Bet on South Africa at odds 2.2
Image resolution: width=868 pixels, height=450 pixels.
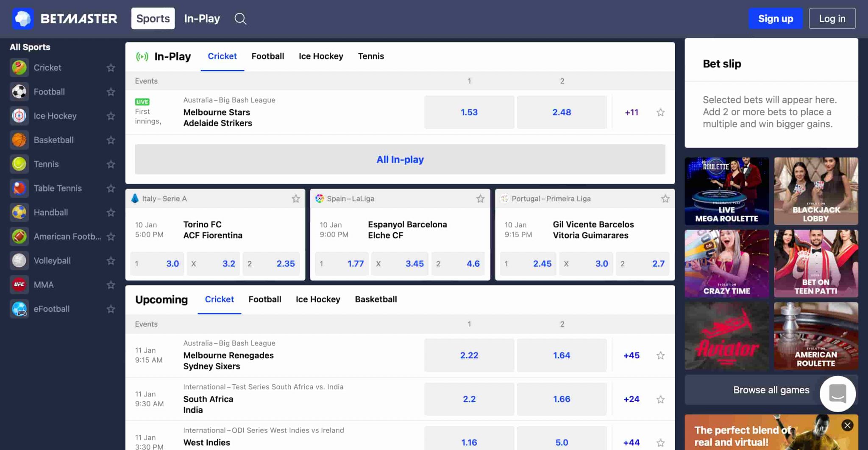click(x=469, y=399)
